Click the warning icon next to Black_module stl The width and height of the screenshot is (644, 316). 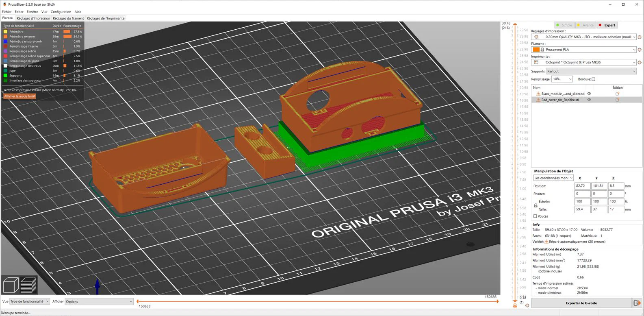point(538,94)
